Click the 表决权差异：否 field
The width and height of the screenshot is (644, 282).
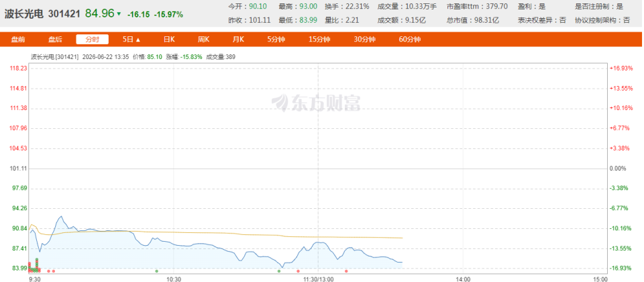(x=541, y=20)
